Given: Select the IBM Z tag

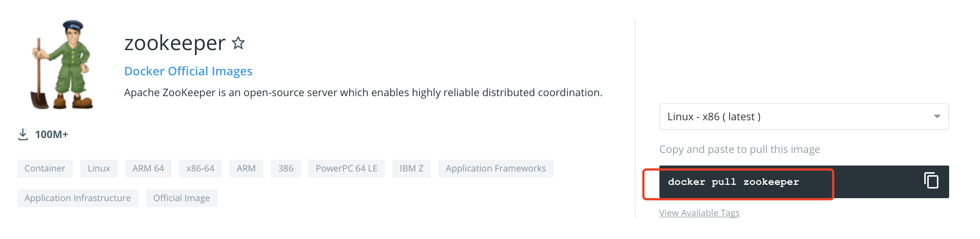Looking at the screenshot, I should click(x=411, y=168).
